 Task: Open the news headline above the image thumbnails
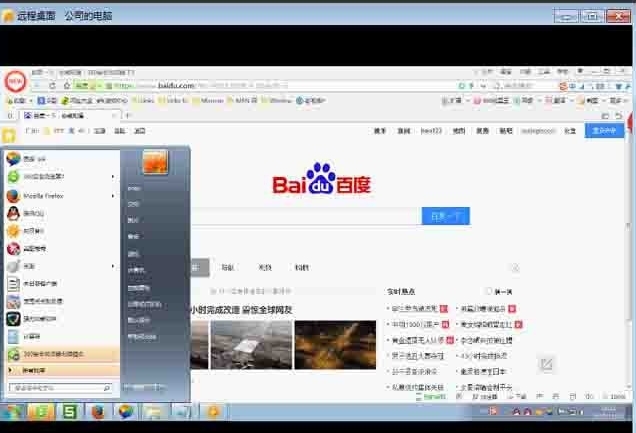tap(241, 310)
